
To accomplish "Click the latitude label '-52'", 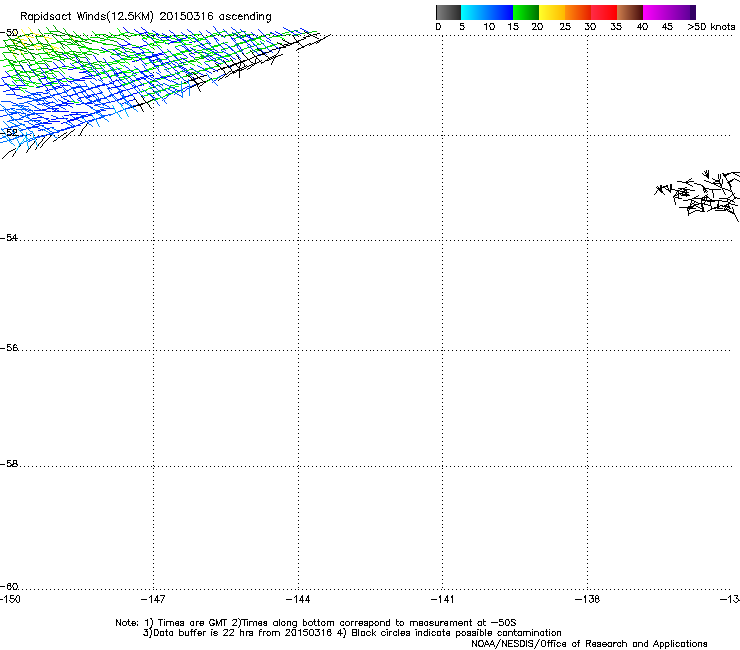I will point(9,133).
